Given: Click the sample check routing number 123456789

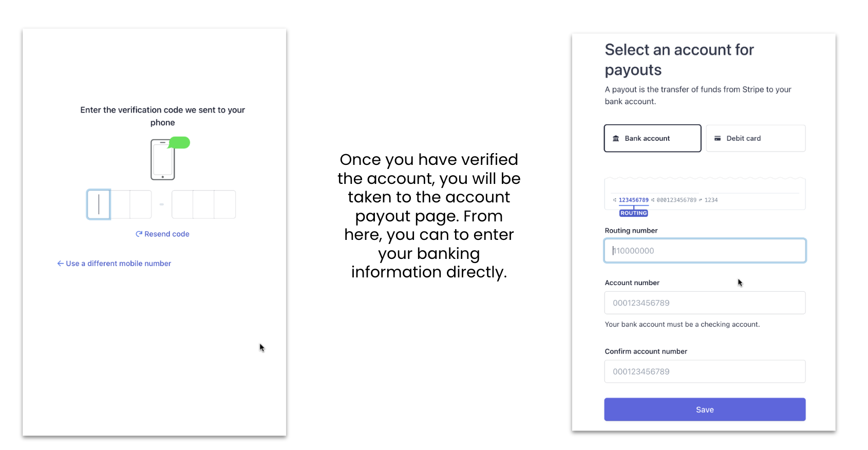Looking at the screenshot, I should click(x=633, y=200).
